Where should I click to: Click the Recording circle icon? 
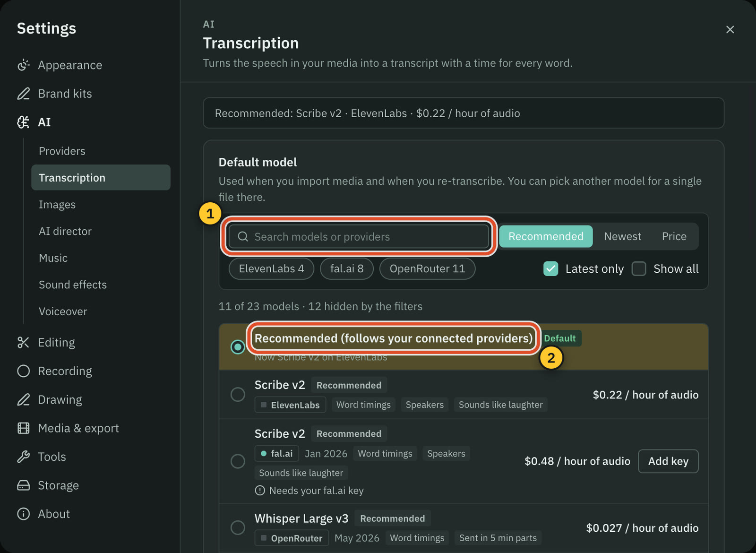(23, 371)
